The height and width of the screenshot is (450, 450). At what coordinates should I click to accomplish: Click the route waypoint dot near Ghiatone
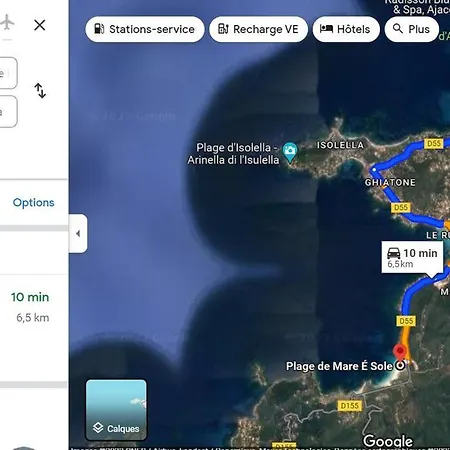pyautogui.click(x=374, y=170)
